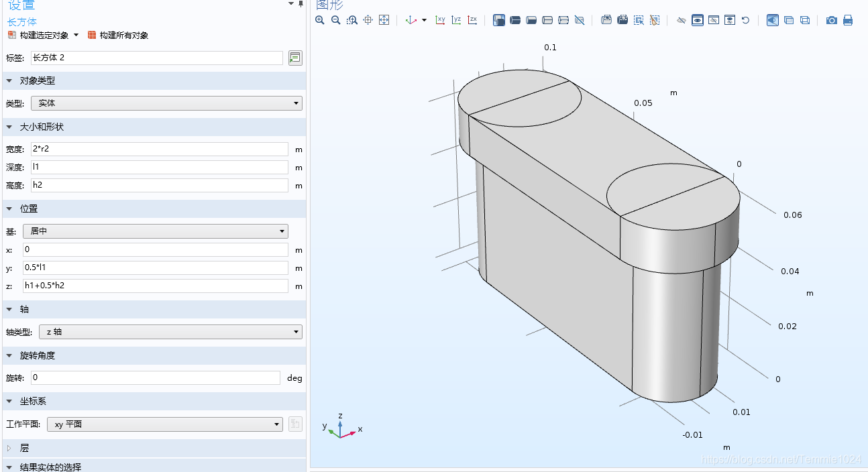
Task: Click the reset hiding icon
Action: 745,20
